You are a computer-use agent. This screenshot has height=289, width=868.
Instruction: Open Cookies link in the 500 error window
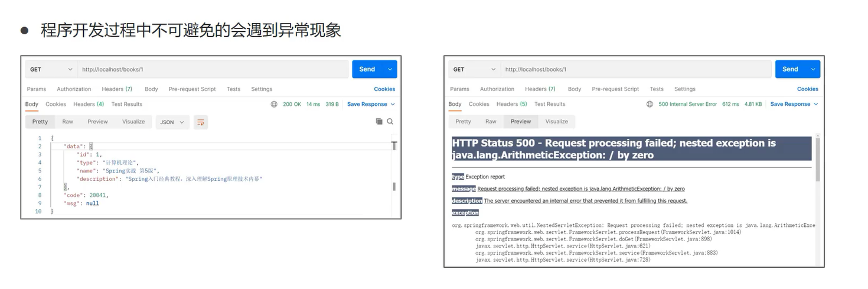coord(808,89)
